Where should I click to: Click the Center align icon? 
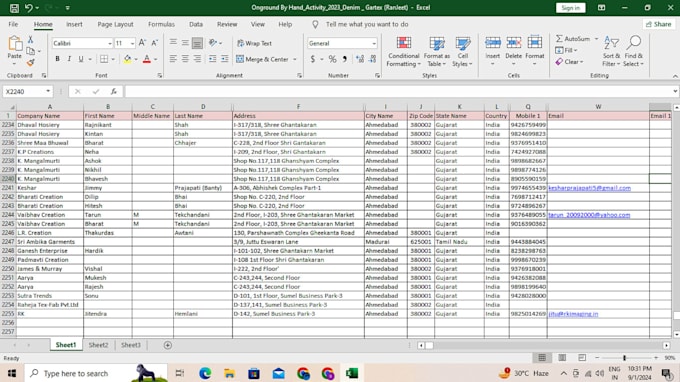pyautogui.click(x=185, y=59)
